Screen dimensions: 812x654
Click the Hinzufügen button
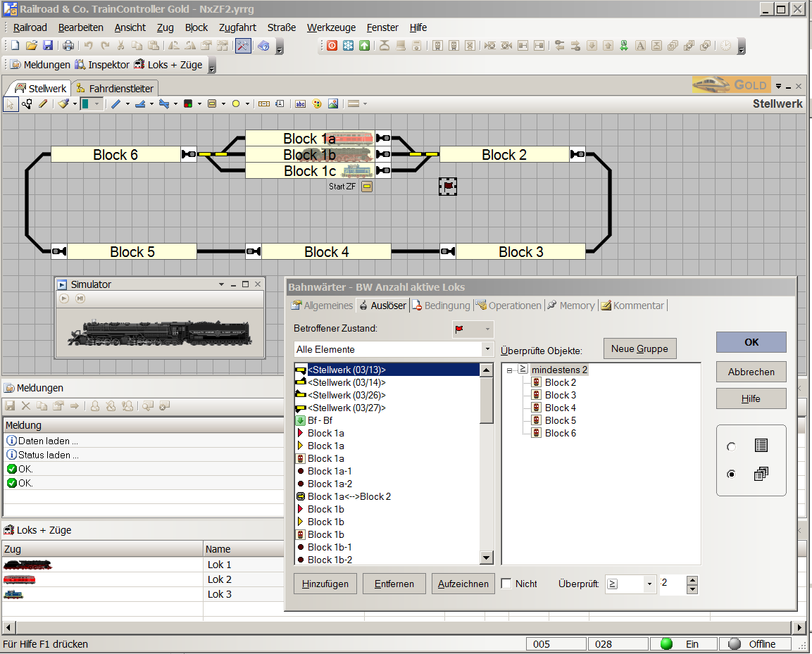[325, 584]
